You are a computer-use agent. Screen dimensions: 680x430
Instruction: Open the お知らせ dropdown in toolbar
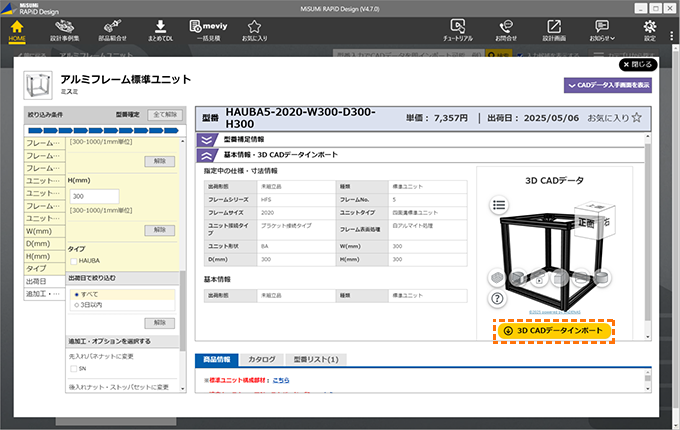603,27
